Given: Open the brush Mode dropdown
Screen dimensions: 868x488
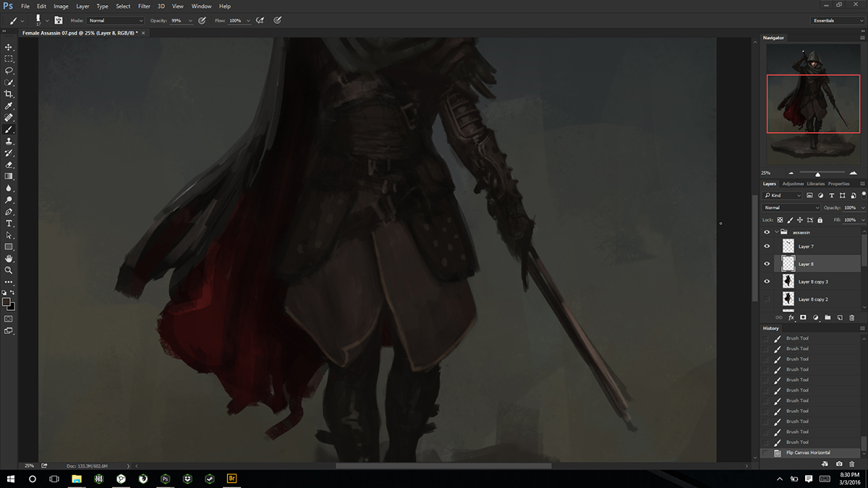Looking at the screenshot, I should [x=116, y=20].
